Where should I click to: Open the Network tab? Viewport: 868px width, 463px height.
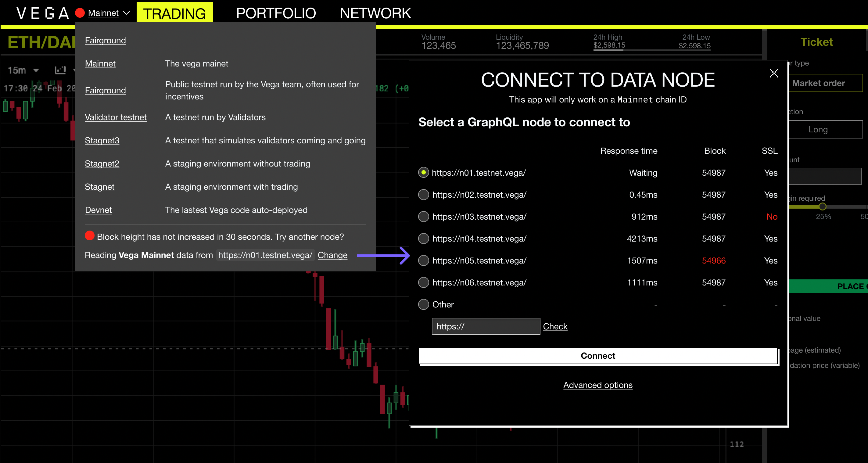coord(375,13)
